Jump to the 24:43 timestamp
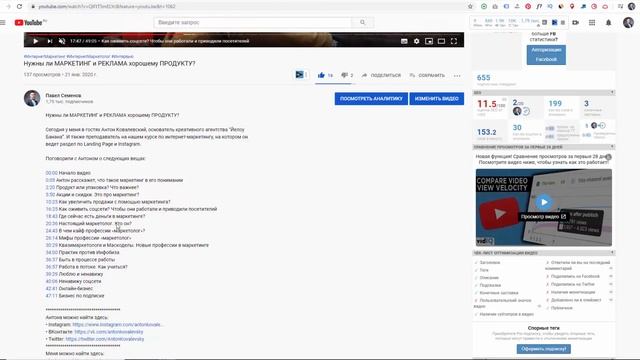 (51, 231)
